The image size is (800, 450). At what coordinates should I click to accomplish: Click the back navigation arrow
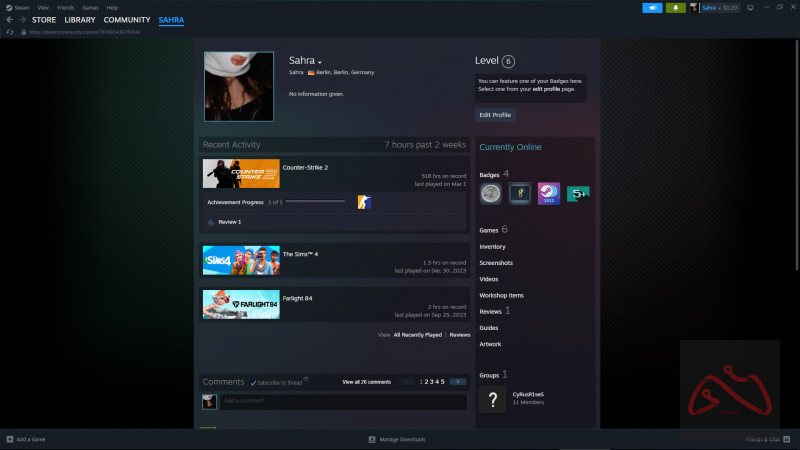pyautogui.click(x=9, y=20)
